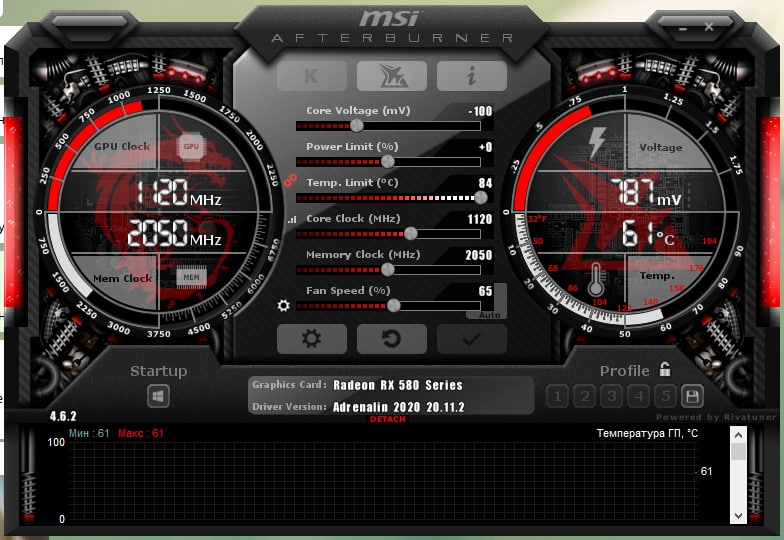Apply settings with the checkmark button
This screenshot has height=540, width=784.
[x=472, y=339]
